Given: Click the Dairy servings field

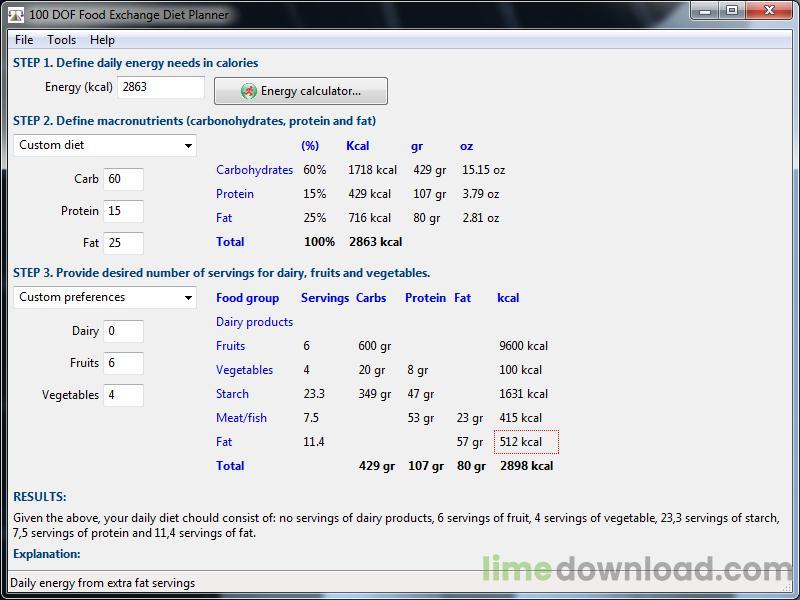Looking at the screenshot, I should 123,331.
